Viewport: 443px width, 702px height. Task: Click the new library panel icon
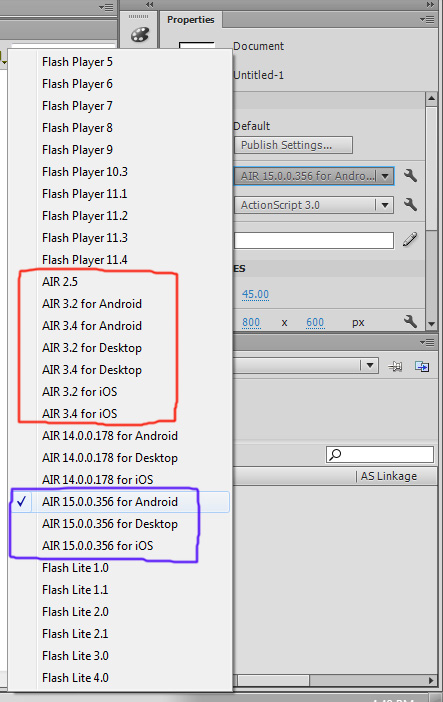421,367
